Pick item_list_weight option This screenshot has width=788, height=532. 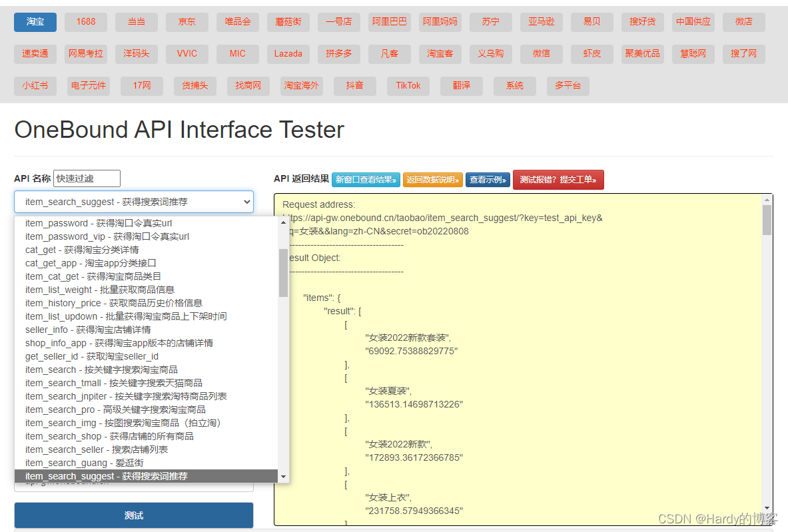point(147,290)
